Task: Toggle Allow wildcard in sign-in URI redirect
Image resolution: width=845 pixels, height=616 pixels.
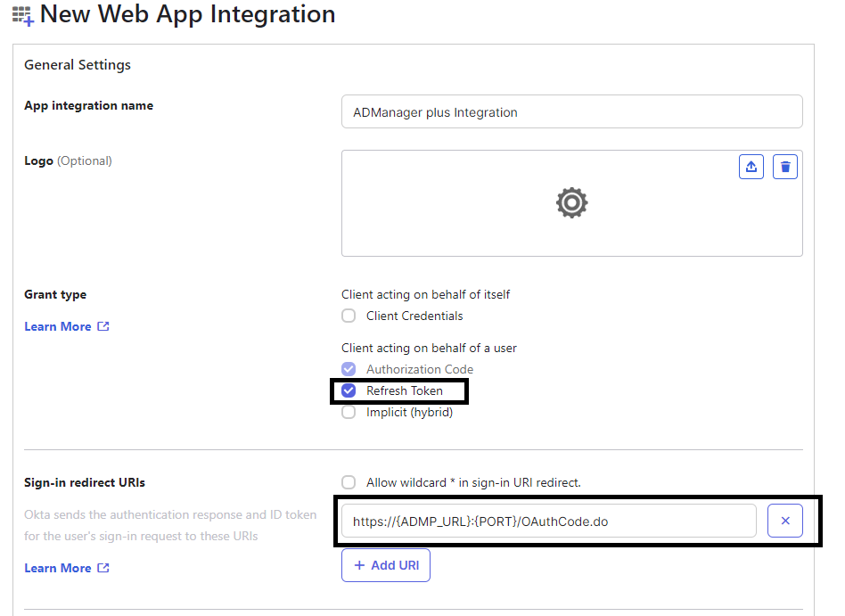Action: tap(349, 481)
